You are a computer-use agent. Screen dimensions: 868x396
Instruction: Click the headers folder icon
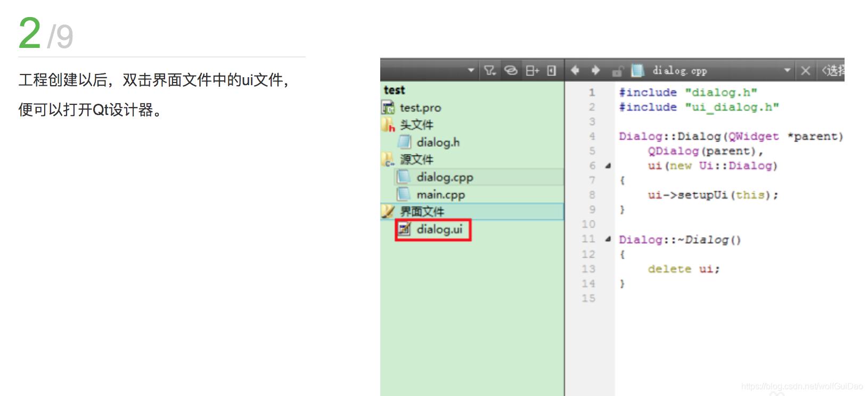coord(388,125)
